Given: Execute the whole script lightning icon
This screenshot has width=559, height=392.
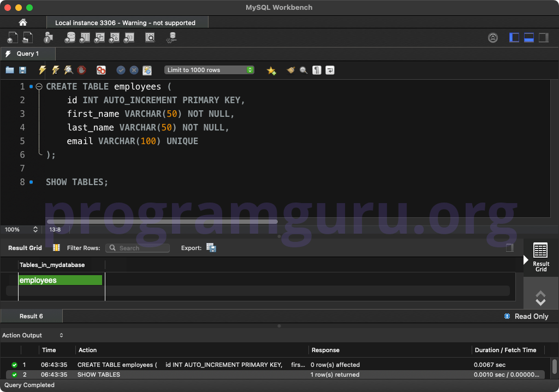Looking at the screenshot, I should point(42,70).
